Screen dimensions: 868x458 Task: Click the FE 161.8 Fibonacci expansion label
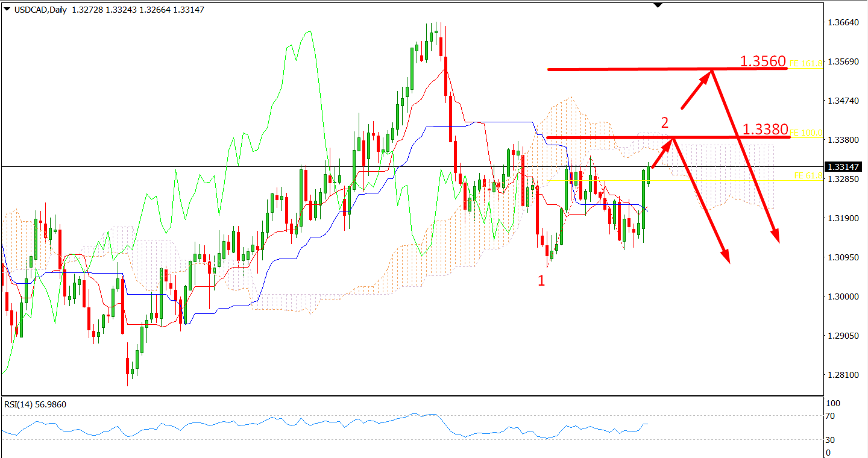pos(805,62)
